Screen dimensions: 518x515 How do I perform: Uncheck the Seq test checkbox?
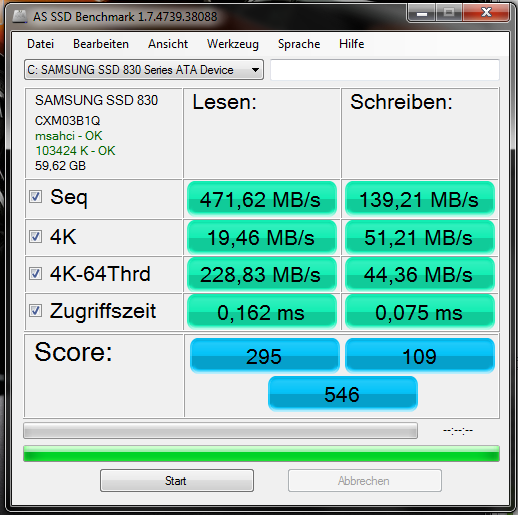[x=35, y=196]
